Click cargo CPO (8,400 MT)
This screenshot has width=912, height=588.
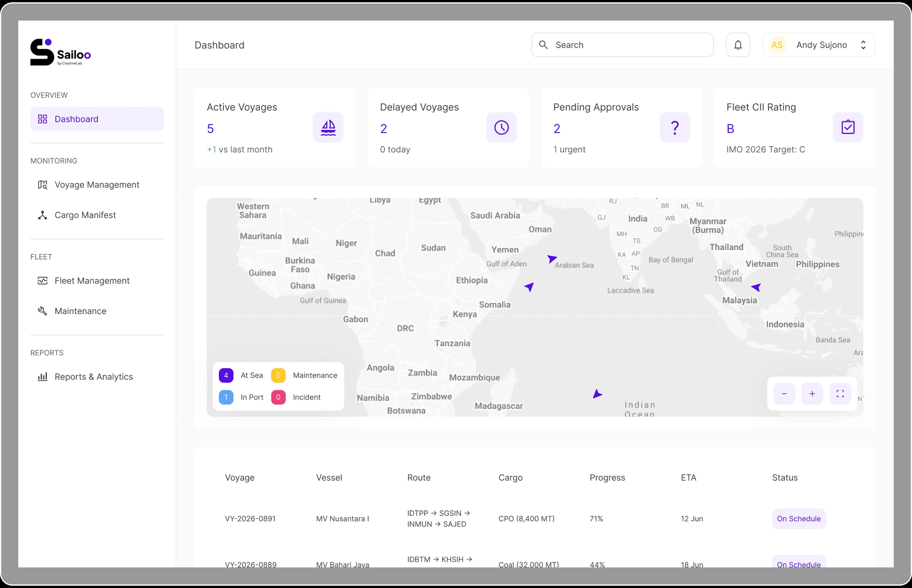point(526,518)
